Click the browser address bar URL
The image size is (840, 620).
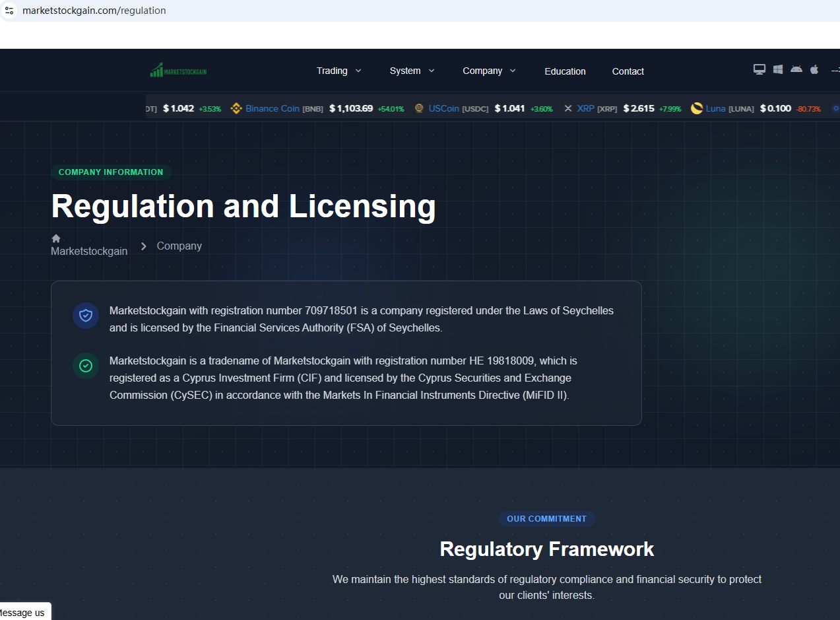(94, 11)
